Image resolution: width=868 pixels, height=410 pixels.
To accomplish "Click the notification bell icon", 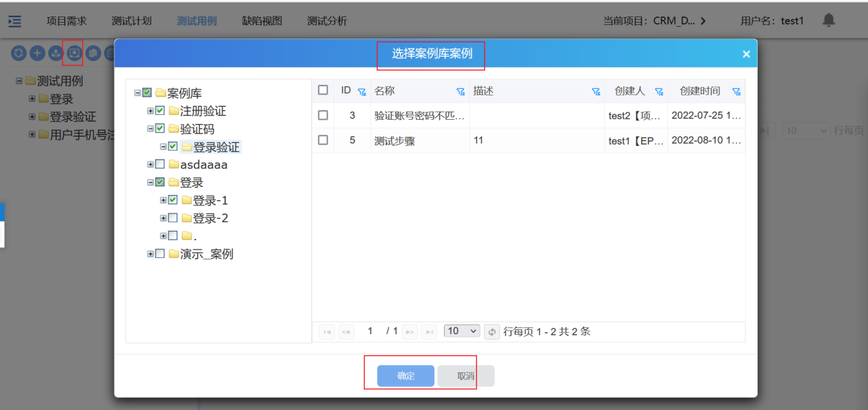I will 828,21.
